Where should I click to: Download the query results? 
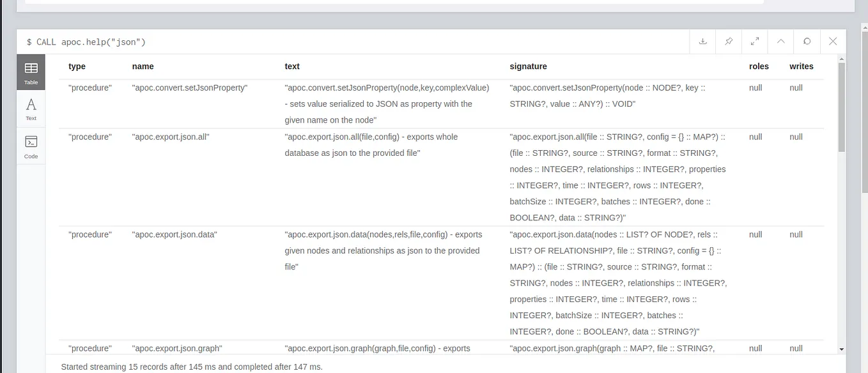pos(702,41)
